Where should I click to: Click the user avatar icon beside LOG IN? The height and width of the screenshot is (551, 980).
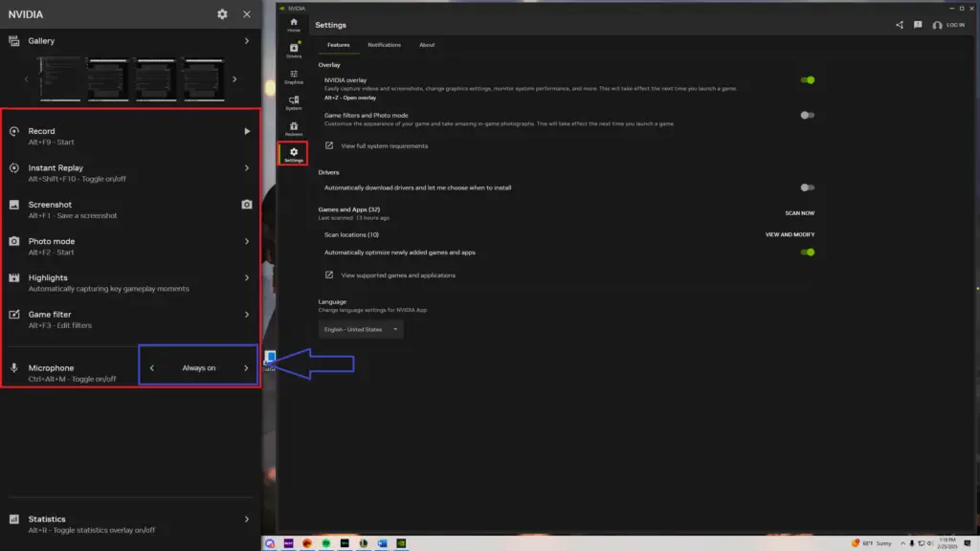click(x=937, y=26)
